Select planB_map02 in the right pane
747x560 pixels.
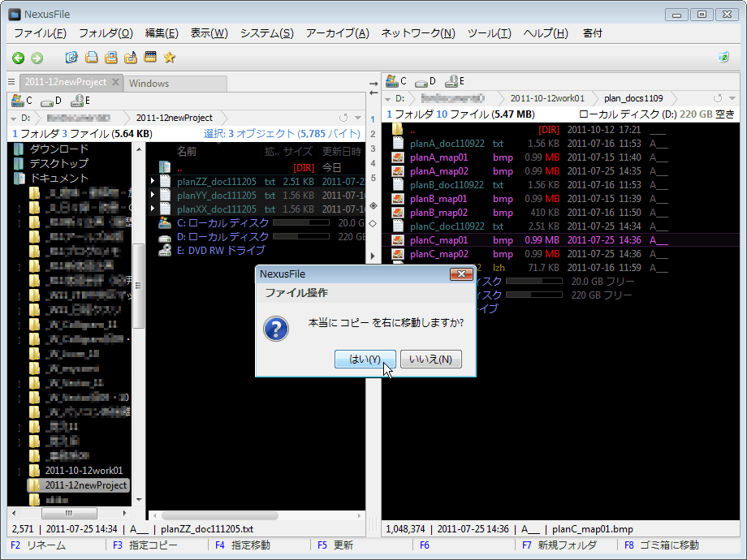(x=438, y=213)
